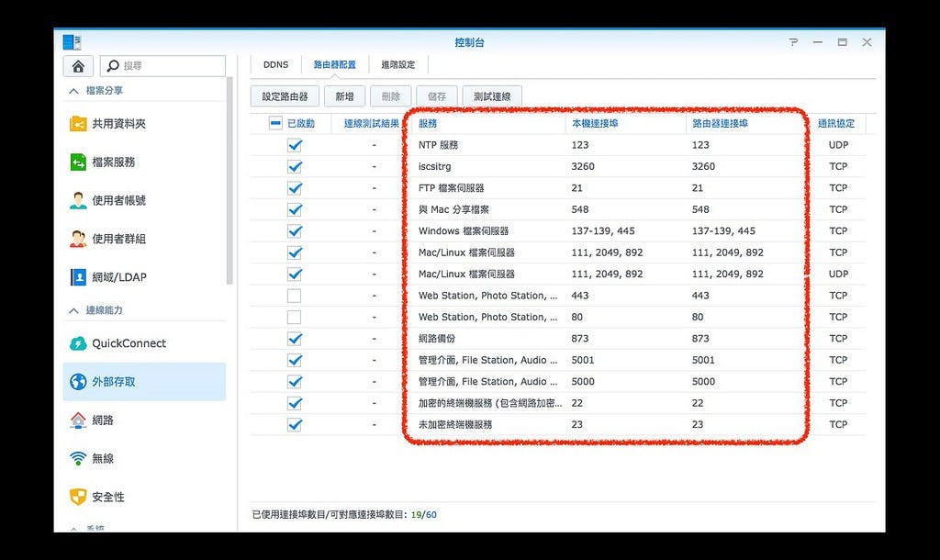Select the 使用者帳號 user icon
940x560 pixels.
point(78,200)
